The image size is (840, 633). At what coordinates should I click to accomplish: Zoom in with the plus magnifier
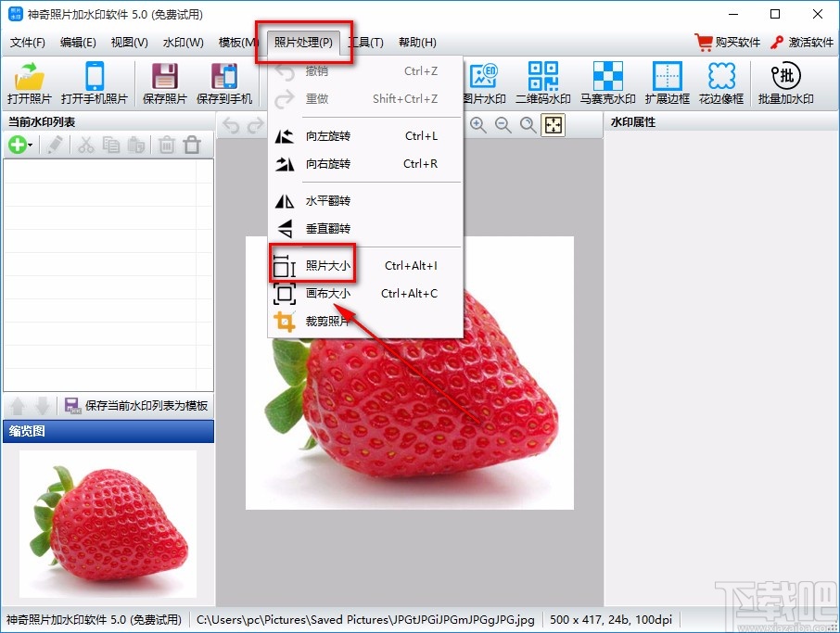477,125
